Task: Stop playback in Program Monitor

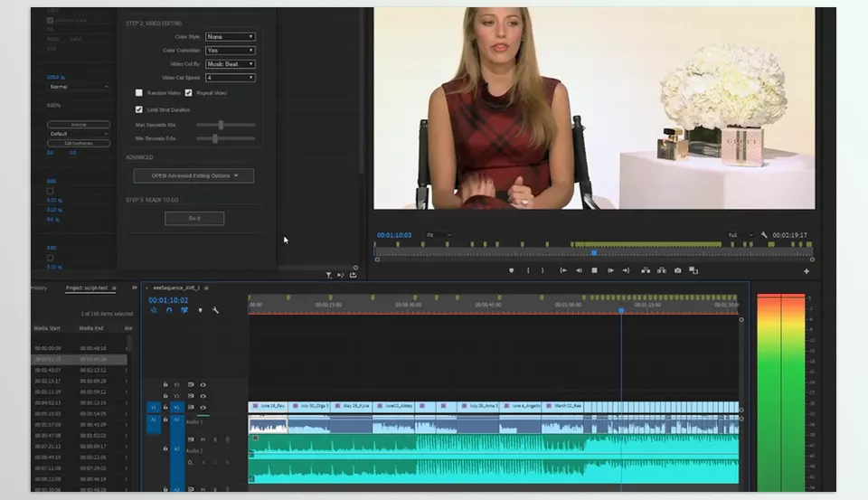Action: pyautogui.click(x=595, y=270)
